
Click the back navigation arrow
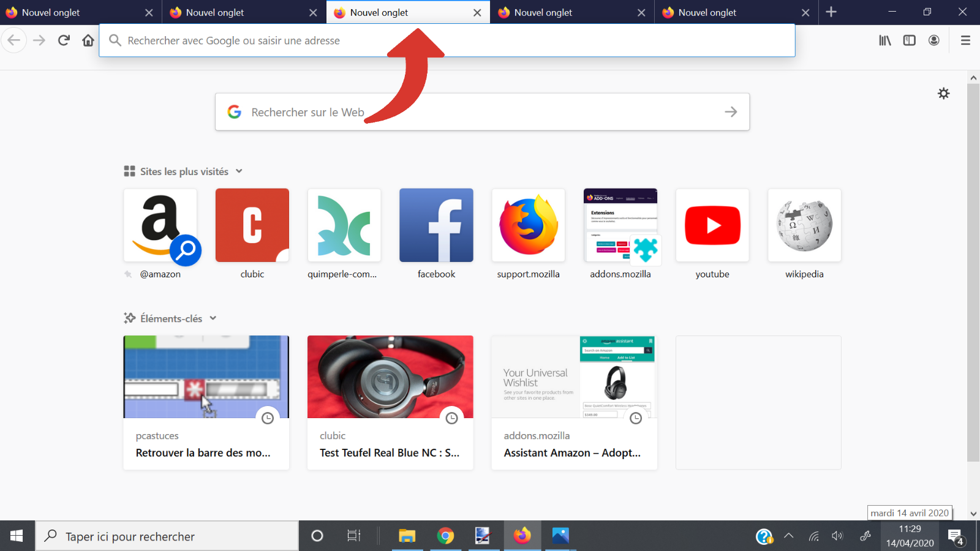click(x=13, y=40)
